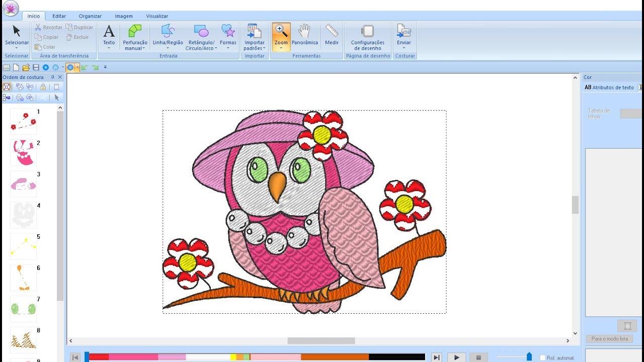Toggle Rol. automat. checkbox
This screenshot has width=644, height=362.
click(542, 357)
